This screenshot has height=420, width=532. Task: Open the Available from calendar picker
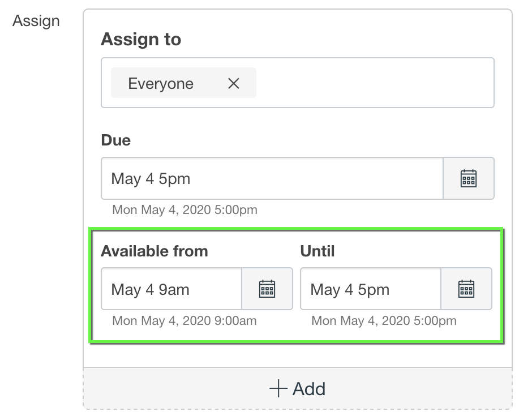click(x=267, y=289)
